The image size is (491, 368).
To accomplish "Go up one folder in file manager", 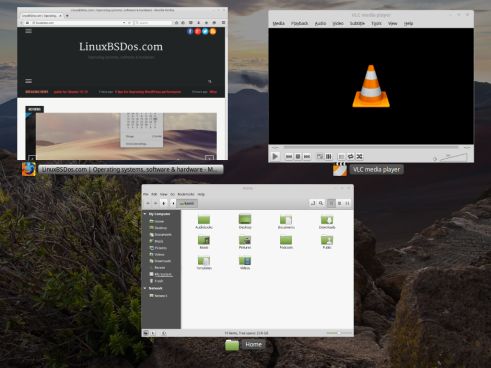I will (164, 203).
